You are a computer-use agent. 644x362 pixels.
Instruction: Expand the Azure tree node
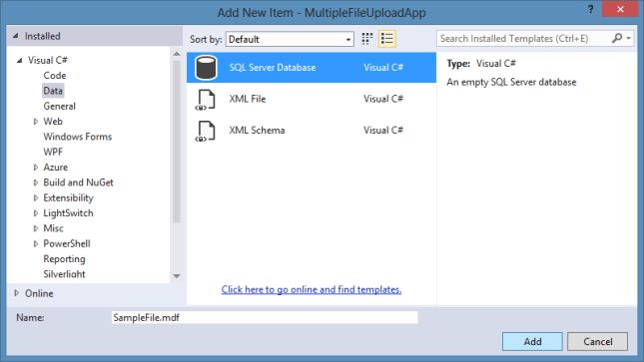click(36, 168)
